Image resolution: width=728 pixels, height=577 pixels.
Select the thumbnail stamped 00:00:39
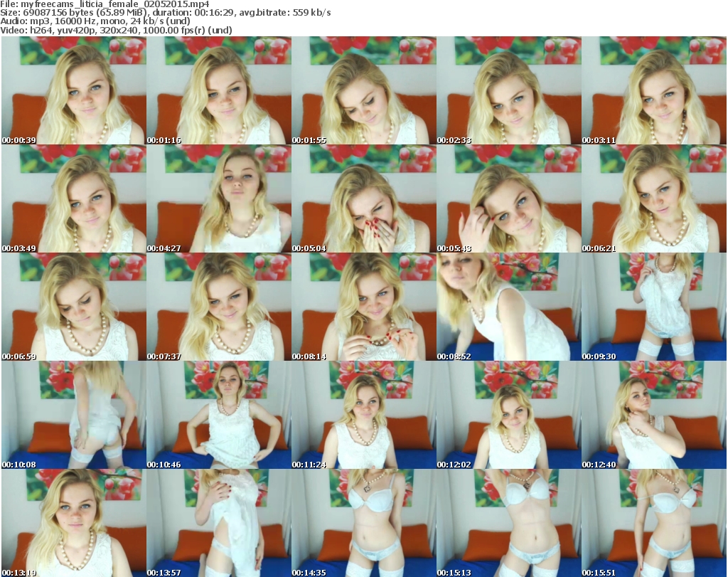[x=74, y=90]
